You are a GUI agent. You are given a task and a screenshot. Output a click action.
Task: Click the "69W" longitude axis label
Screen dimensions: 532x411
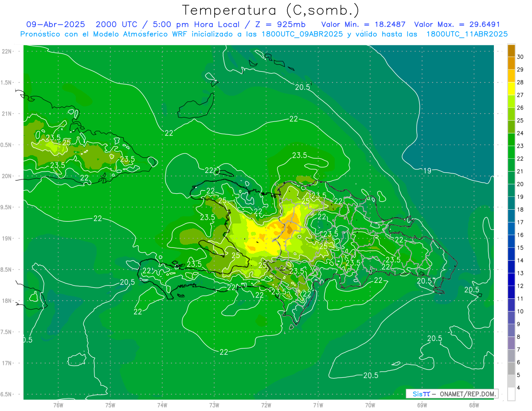[422, 405]
